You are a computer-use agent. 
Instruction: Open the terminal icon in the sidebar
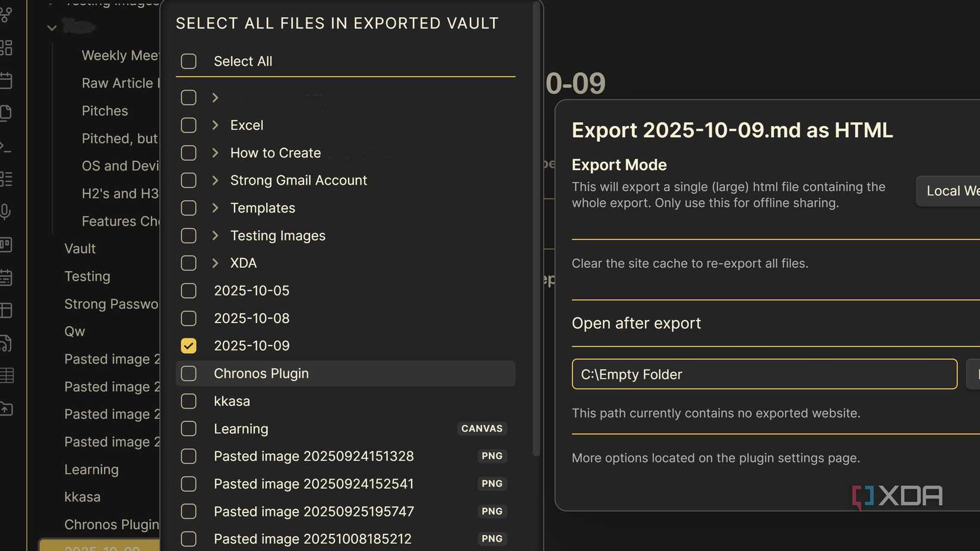pyautogui.click(x=7, y=147)
